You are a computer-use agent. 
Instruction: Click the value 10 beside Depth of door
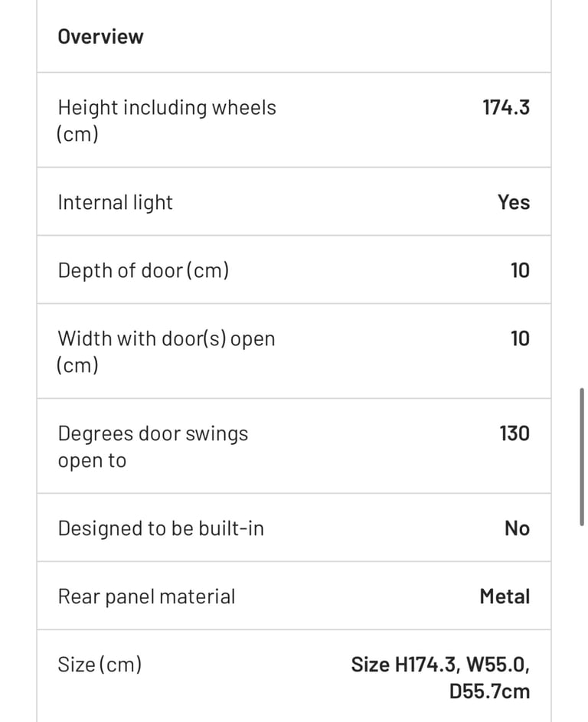click(x=520, y=270)
